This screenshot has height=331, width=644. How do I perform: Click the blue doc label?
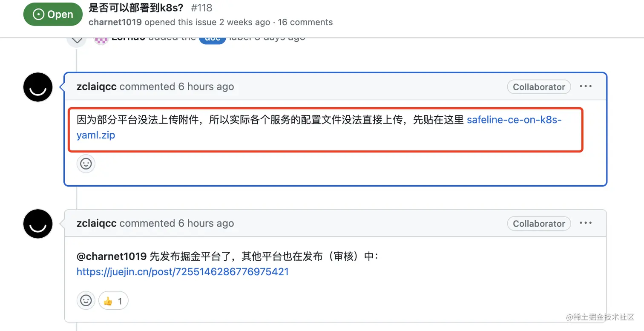pyautogui.click(x=212, y=37)
